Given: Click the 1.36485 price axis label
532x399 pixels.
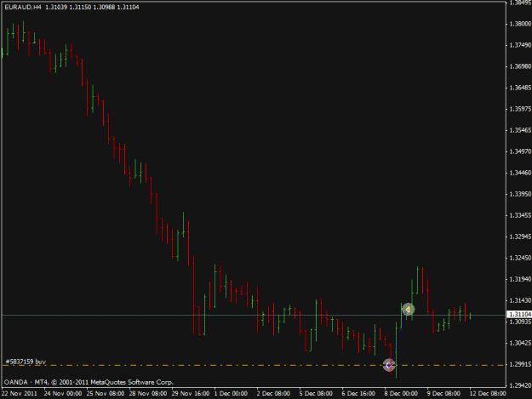Looking at the screenshot, I should (520, 88).
